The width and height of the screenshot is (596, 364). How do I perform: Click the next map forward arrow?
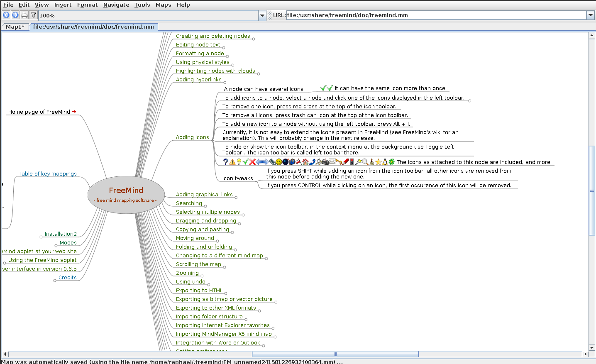pos(15,15)
